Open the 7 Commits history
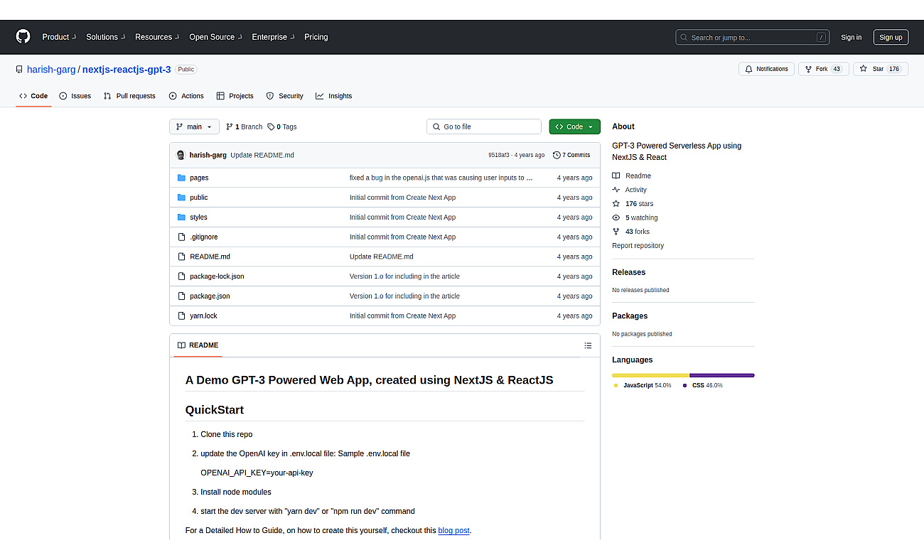Viewport: 924px width, 560px height. 571,155
